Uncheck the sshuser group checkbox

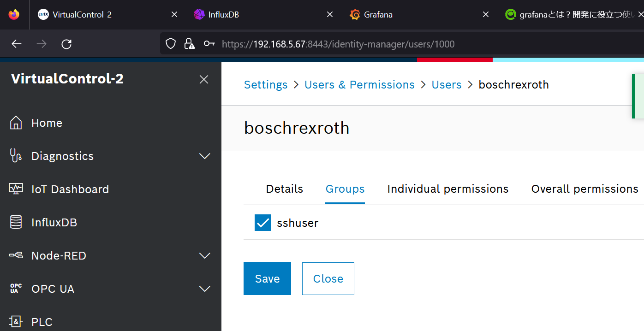263,223
